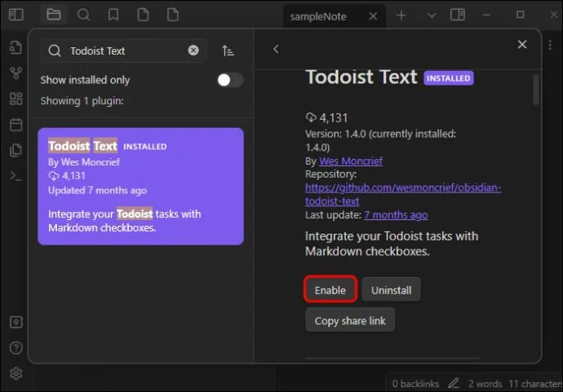The height and width of the screenshot is (392, 563).
Task: Open the help question mark icon
Action: tap(16, 348)
